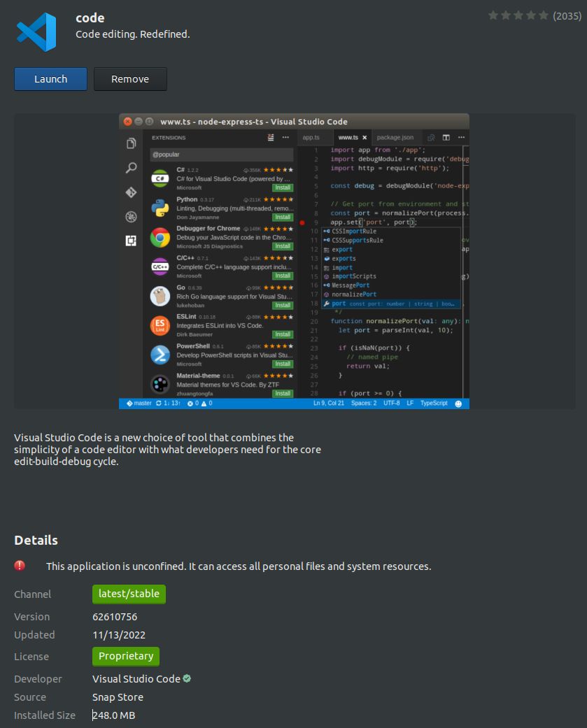The width and height of the screenshot is (587, 728).
Task: Click the Source label
Action: [29, 697]
